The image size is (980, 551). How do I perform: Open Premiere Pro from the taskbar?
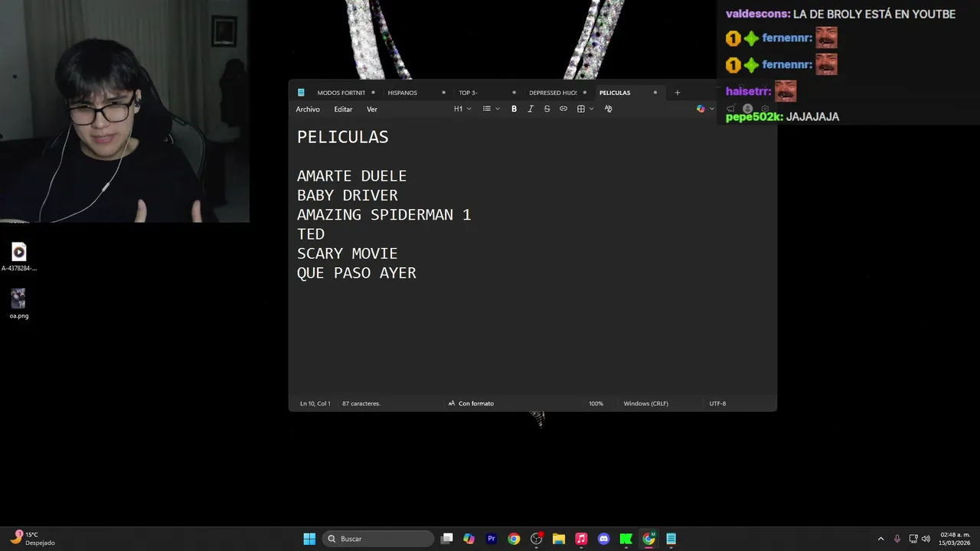click(x=492, y=539)
